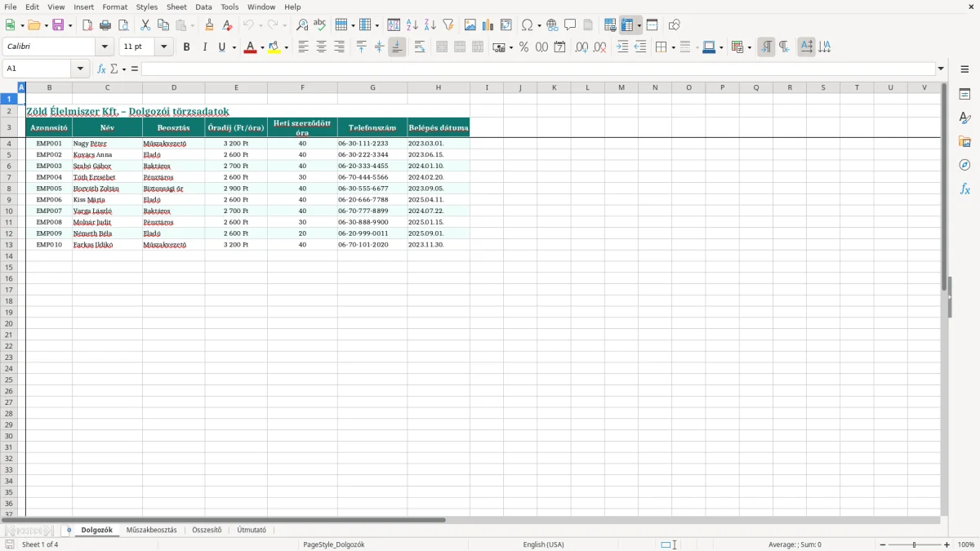Open the Font Name dropdown arrow
This screenshot has height=551, width=980.
(105, 47)
